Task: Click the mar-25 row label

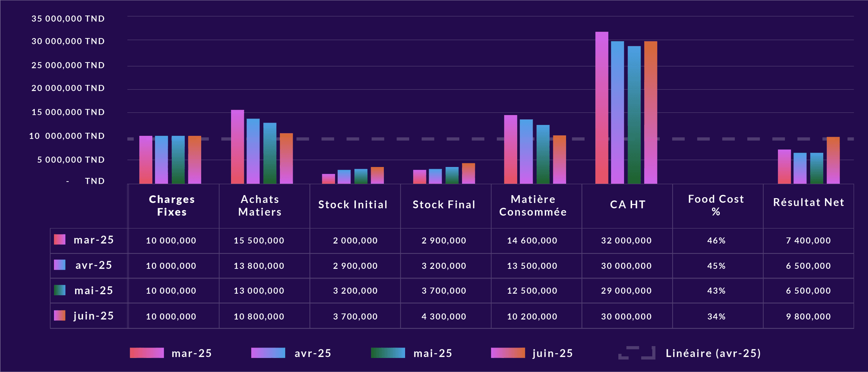Action: [94, 240]
